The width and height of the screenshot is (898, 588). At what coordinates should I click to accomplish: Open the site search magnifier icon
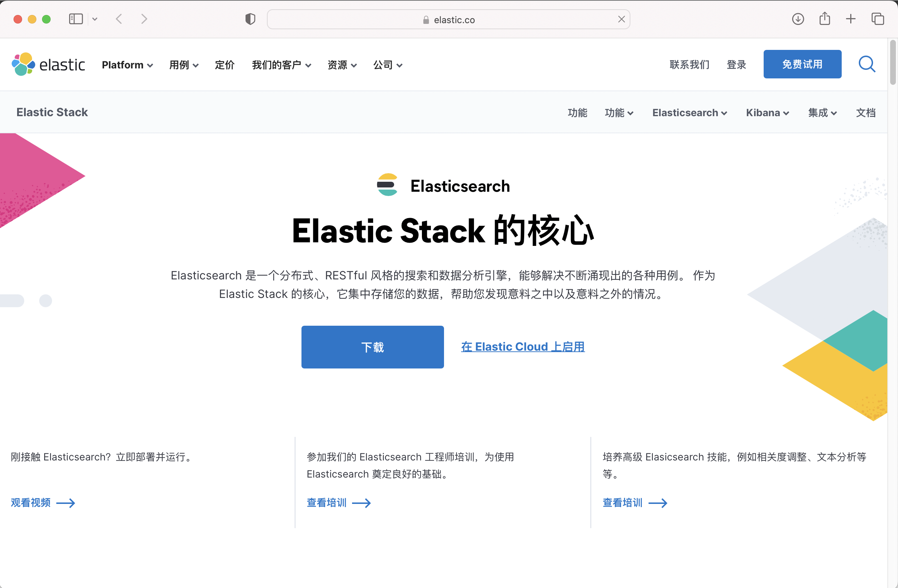[x=867, y=64]
